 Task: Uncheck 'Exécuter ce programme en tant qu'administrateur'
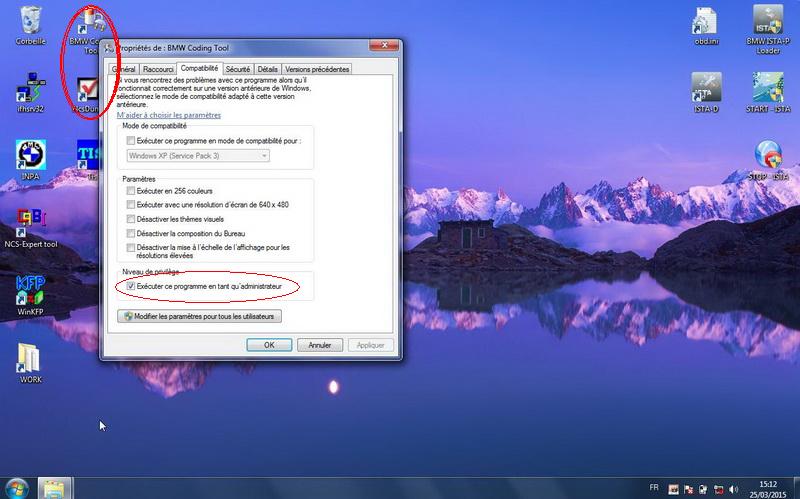[x=131, y=286]
